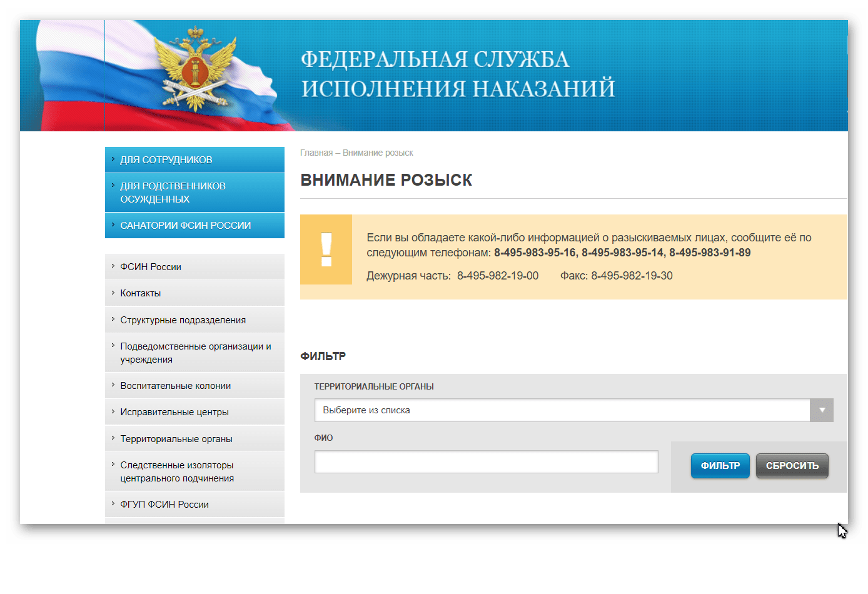Click the arrow bullet beside Контакты

tap(113, 293)
